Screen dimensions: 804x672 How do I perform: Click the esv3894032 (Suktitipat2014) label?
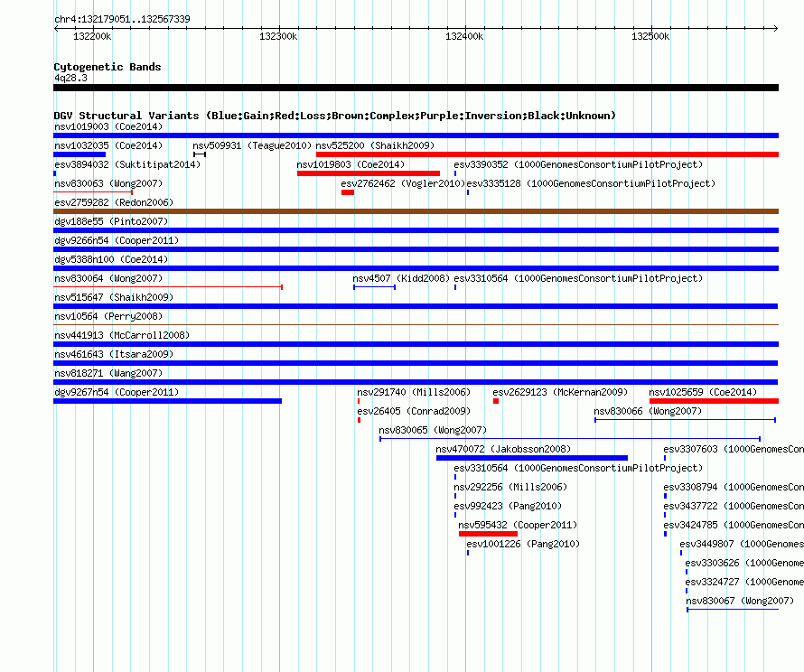(x=127, y=164)
